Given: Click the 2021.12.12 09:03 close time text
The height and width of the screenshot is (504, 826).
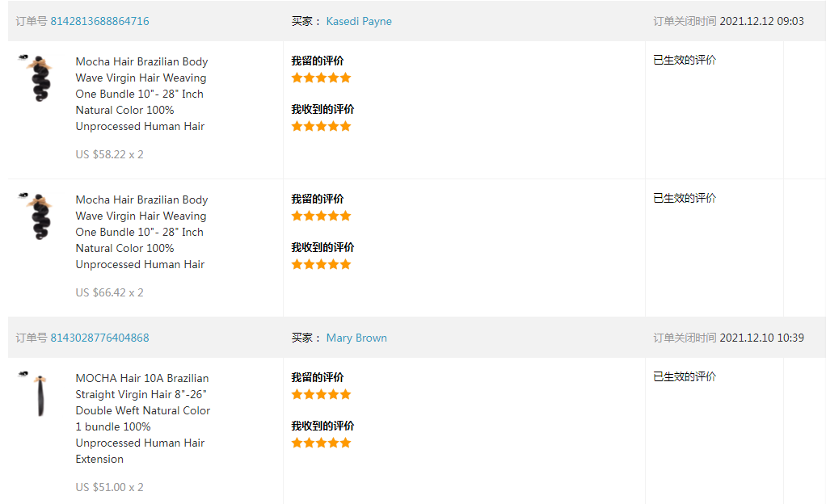Looking at the screenshot, I should (762, 21).
